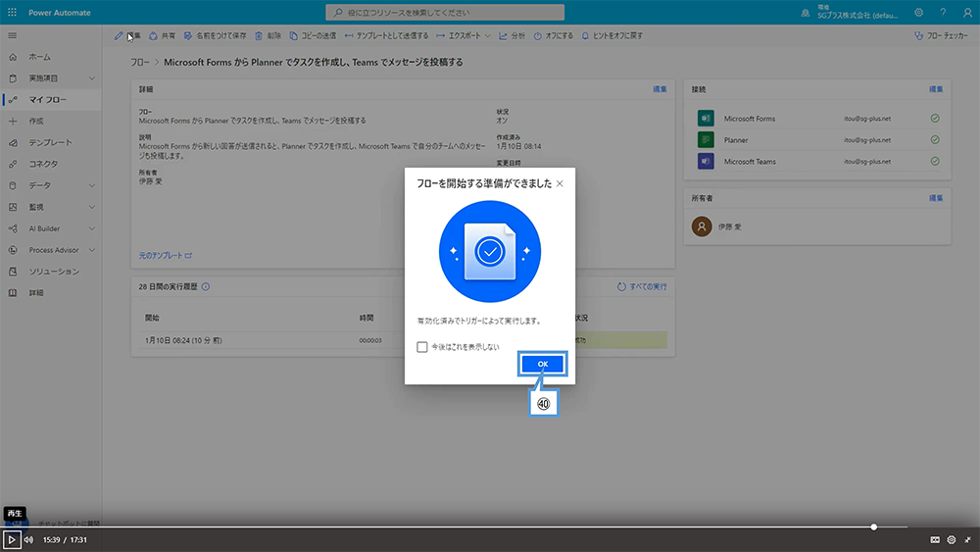980x552 pixels.
Task: Open the エクスポート dropdown arrow
Action: (487, 36)
